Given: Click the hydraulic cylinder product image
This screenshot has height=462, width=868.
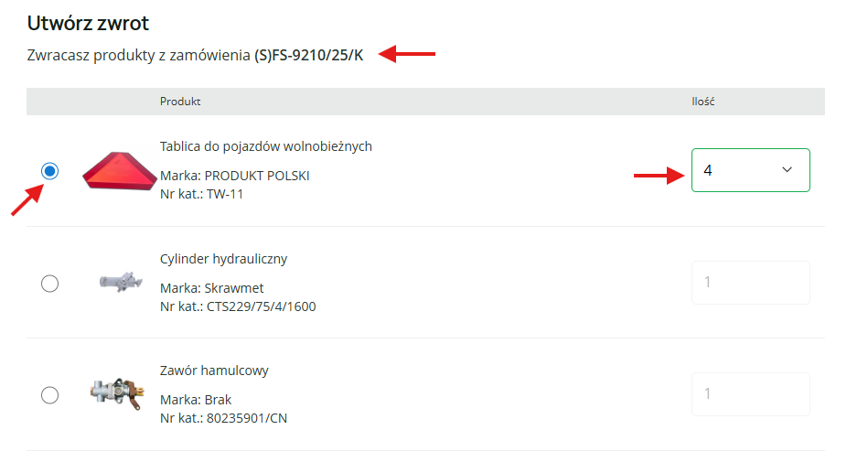Looking at the screenshot, I should [121, 282].
